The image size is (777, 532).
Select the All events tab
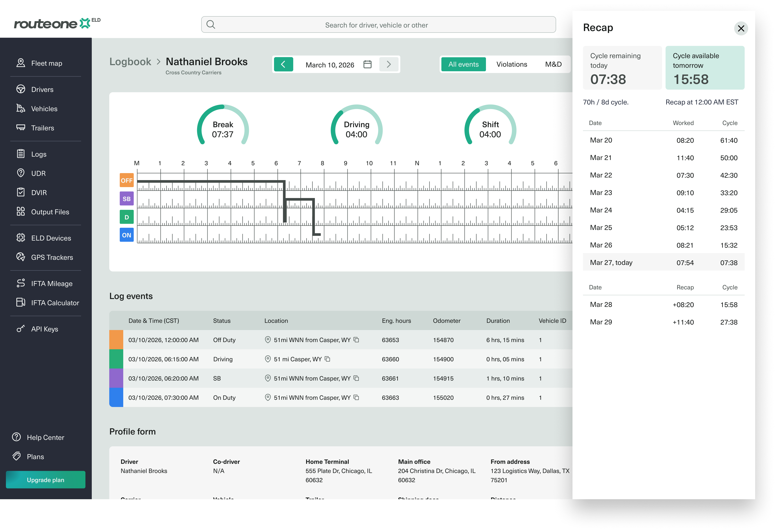(x=463, y=64)
